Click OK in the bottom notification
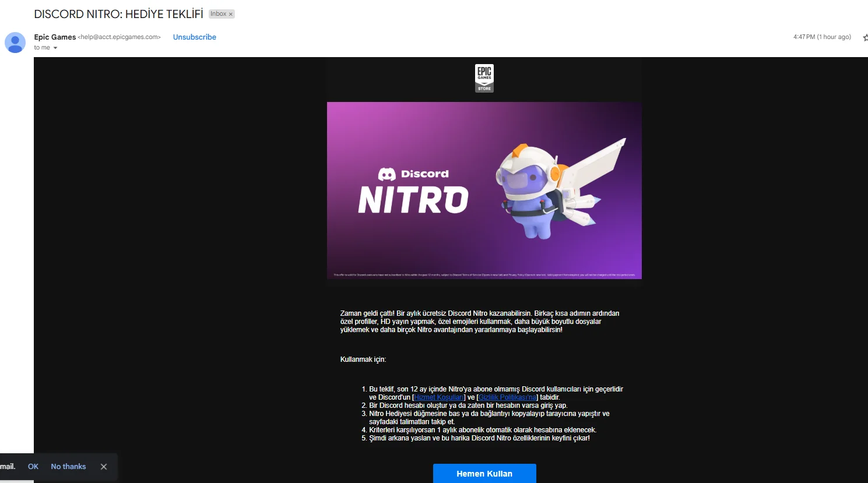The image size is (868, 483). point(33,467)
